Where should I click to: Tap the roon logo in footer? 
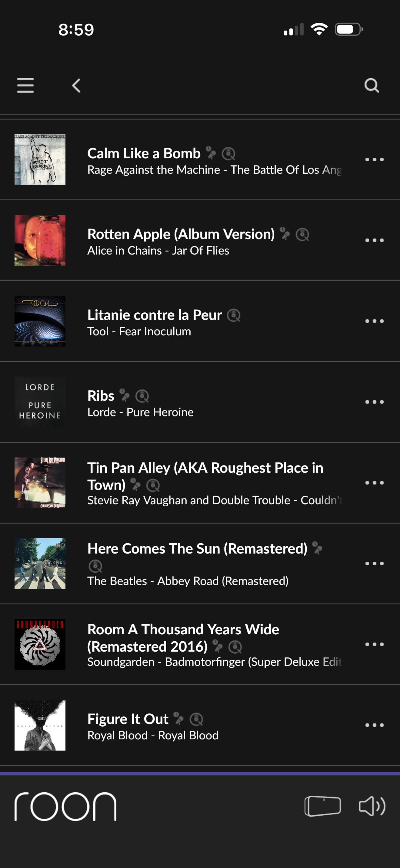(x=65, y=806)
